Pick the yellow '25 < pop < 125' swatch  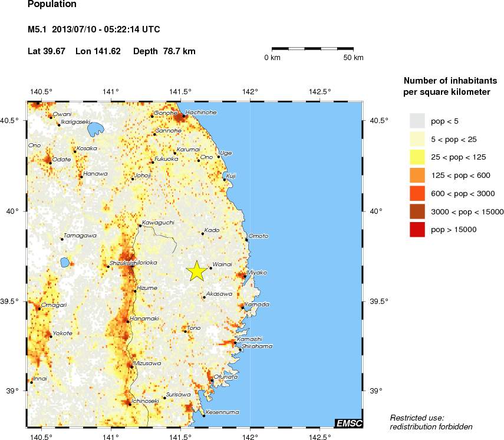417,157
